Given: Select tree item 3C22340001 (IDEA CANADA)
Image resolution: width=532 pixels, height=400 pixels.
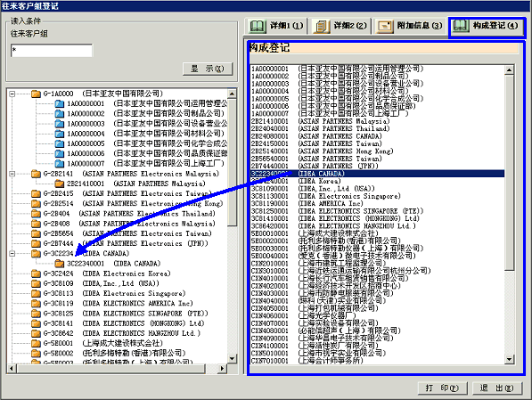Looking at the screenshot, I should (x=113, y=264).
